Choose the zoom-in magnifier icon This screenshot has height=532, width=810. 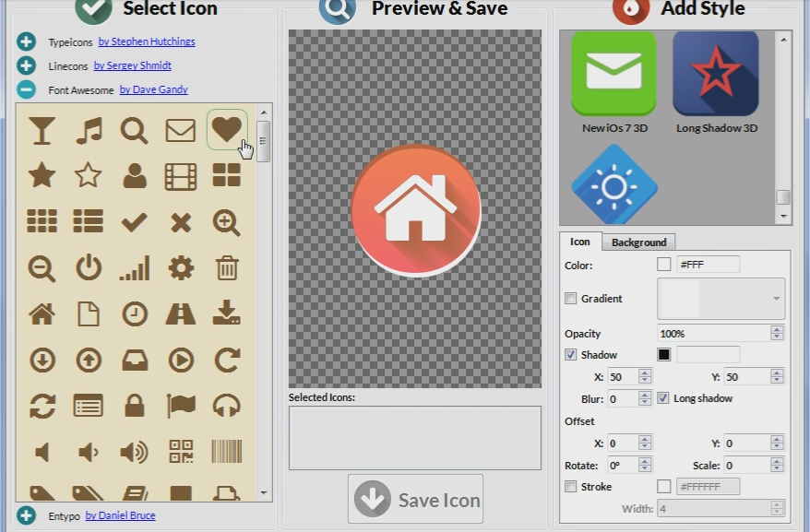[226, 222]
